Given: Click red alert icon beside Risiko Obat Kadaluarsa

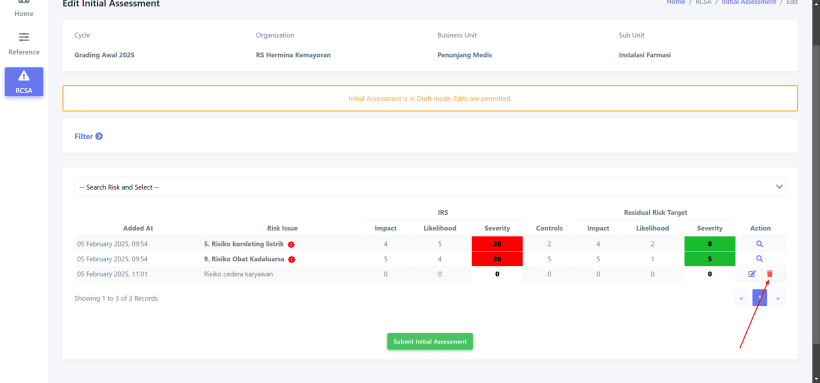Looking at the screenshot, I should 292,259.
